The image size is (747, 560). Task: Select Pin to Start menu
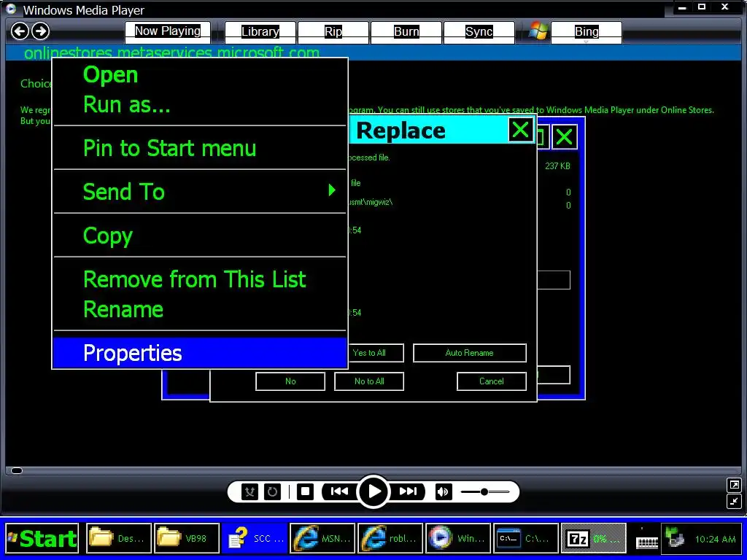coord(200,148)
